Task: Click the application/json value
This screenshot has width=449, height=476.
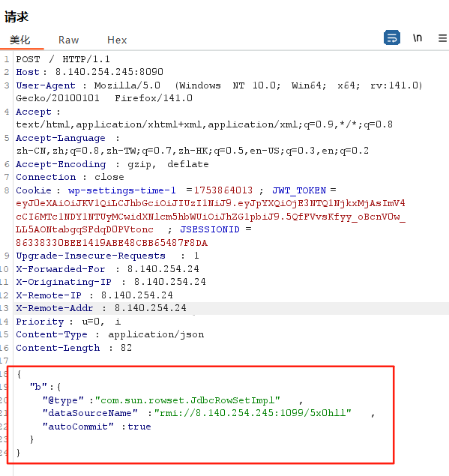Action: pyautogui.click(x=156, y=335)
